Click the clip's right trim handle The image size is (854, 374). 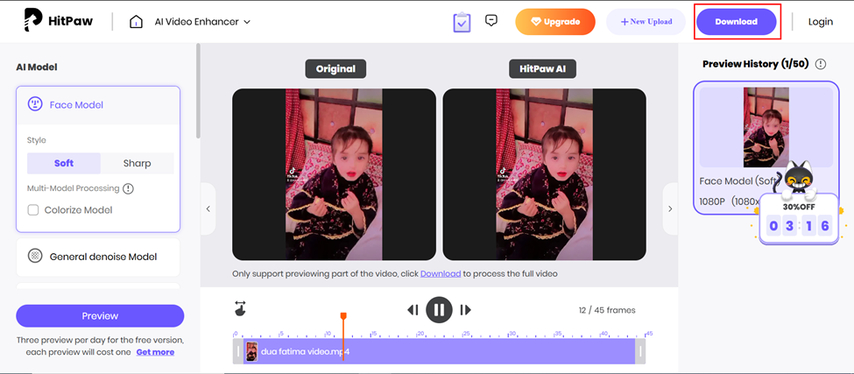point(641,352)
